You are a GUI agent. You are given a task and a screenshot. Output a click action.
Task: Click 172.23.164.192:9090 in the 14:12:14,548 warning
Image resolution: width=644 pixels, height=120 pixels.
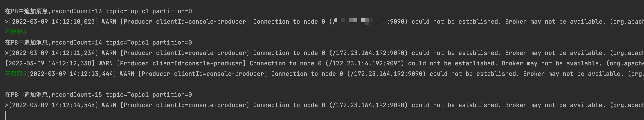(370, 105)
